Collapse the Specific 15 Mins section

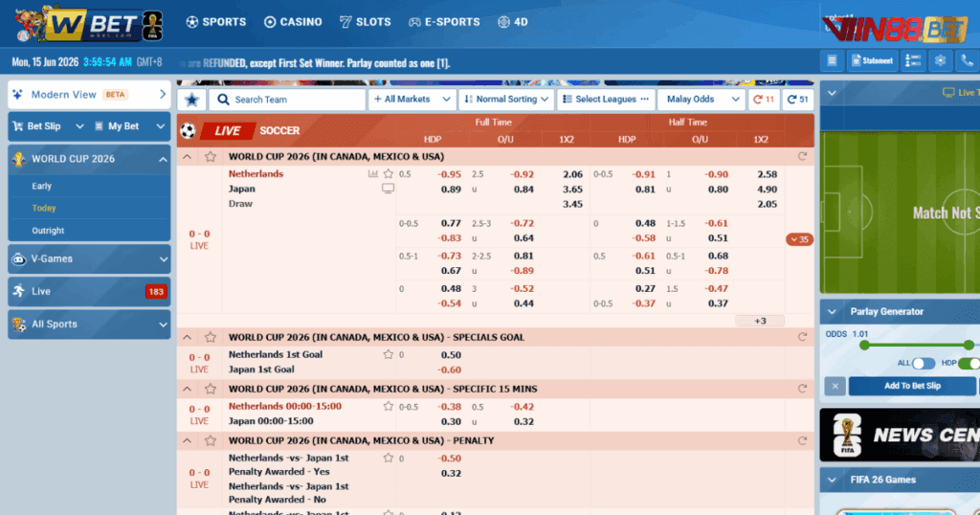pos(187,389)
